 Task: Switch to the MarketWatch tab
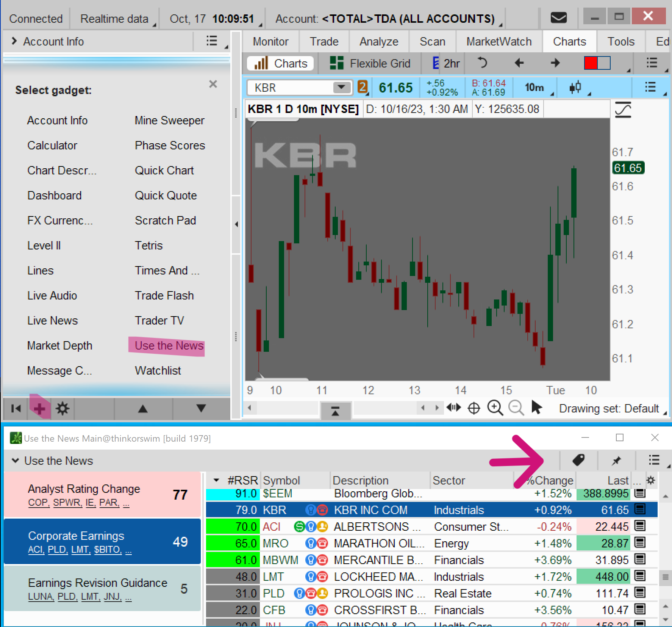click(x=499, y=41)
